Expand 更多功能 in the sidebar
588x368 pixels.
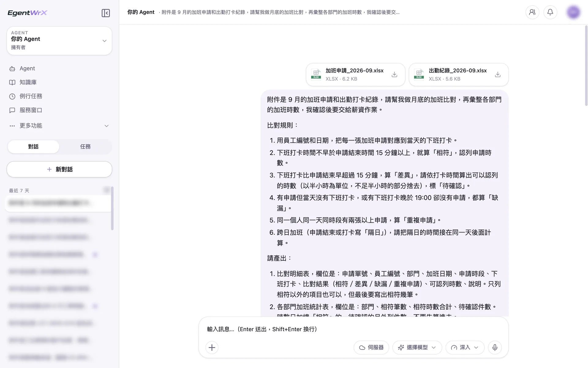click(x=59, y=126)
